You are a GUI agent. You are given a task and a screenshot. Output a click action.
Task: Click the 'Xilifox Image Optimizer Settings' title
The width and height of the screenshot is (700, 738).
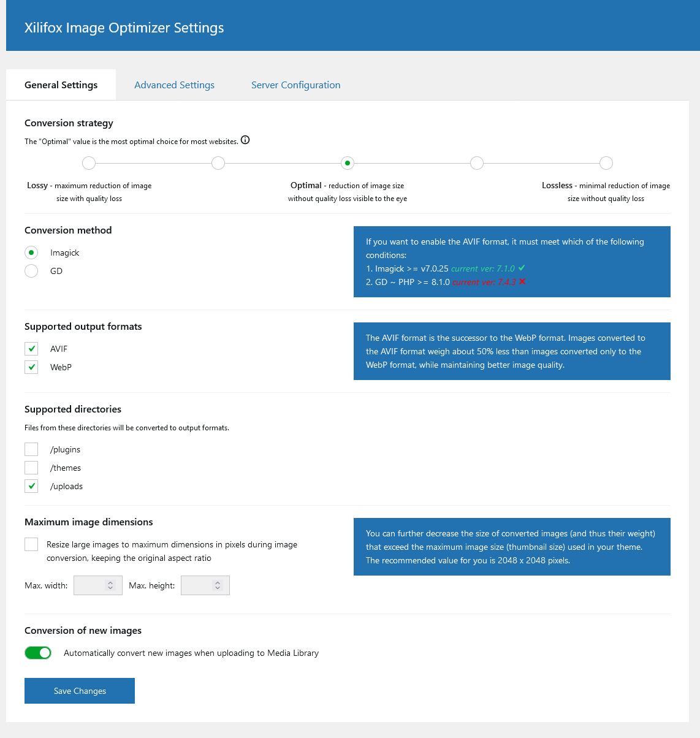pyautogui.click(x=124, y=28)
